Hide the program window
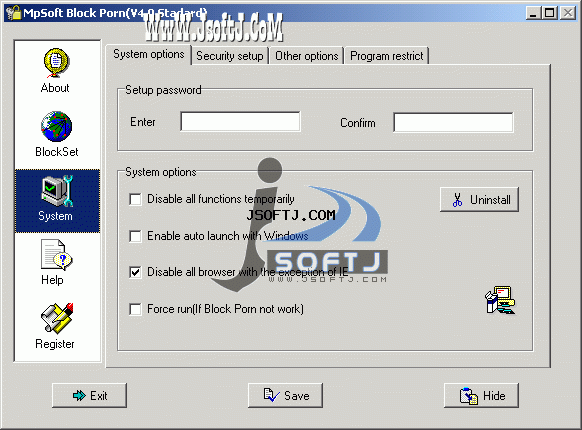This screenshot has height=430, width=582. [x=481, y=395]
